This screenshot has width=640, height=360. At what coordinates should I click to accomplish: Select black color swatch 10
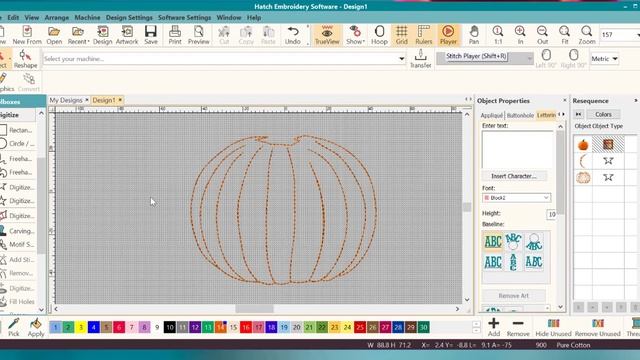(x=170, y=327)
